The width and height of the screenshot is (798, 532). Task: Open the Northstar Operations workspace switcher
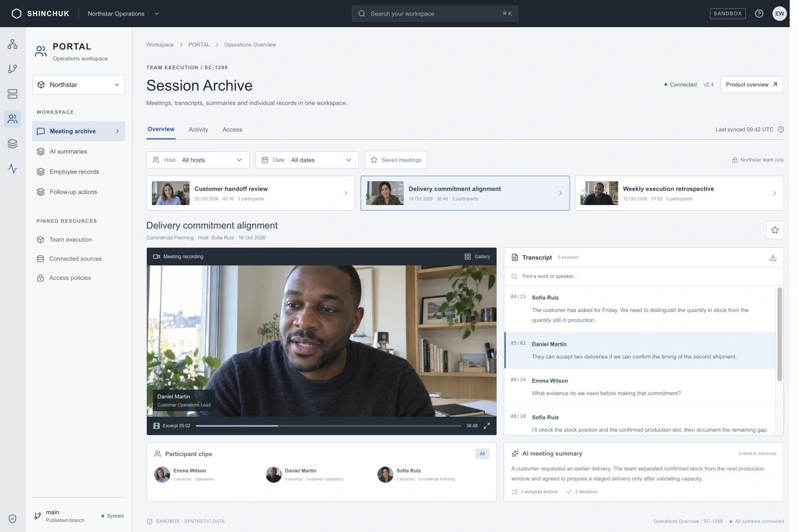click(123, 13)
